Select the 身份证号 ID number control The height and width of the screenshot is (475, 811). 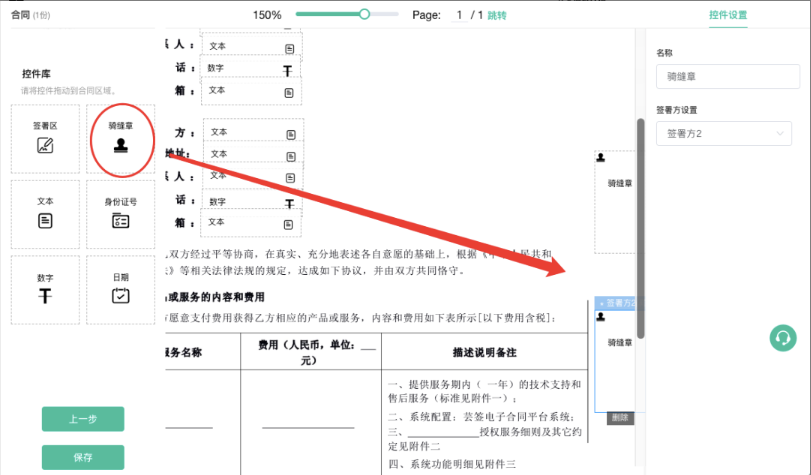[x=121, y=213]
